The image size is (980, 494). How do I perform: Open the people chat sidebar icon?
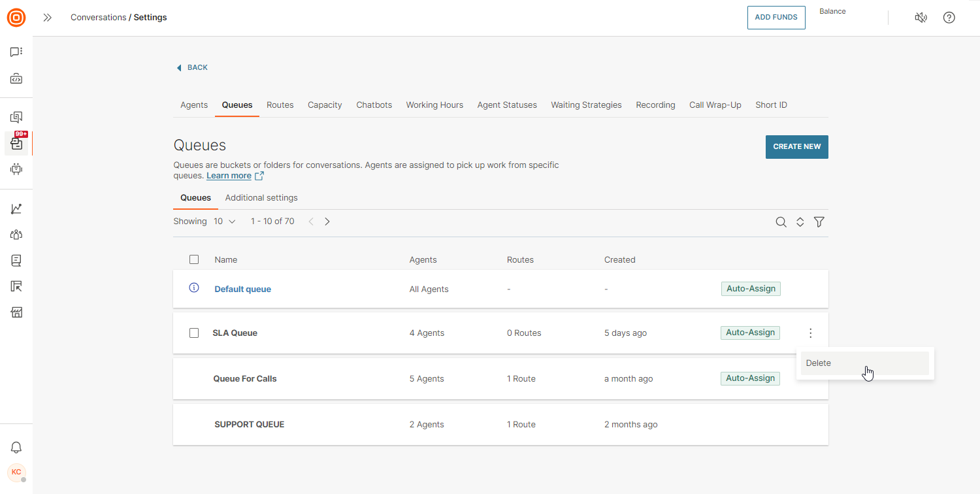click(16, 118)
